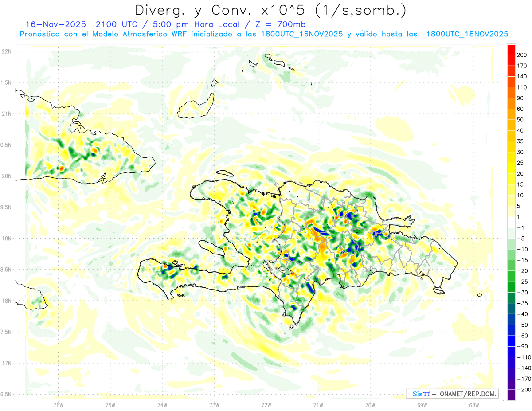Viewport: 532px width, 411px height.
Task: Click the colorbar value 25
Action: coord(520,163)
